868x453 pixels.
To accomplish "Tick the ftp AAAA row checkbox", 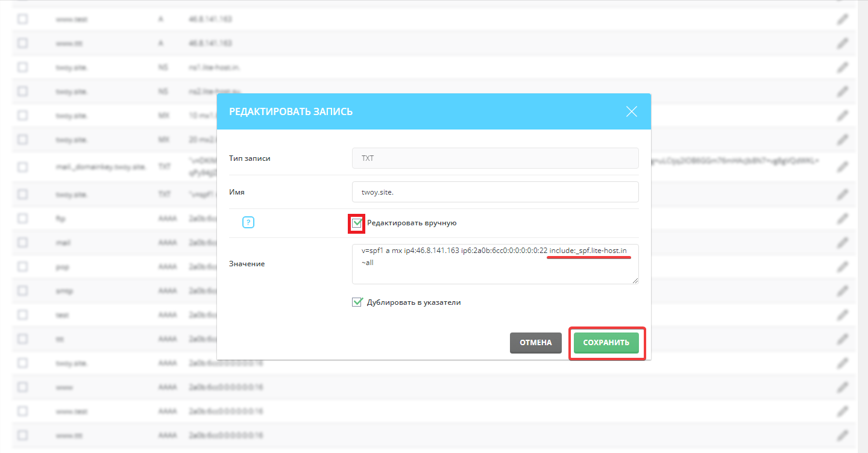I will tap(22, 219).
